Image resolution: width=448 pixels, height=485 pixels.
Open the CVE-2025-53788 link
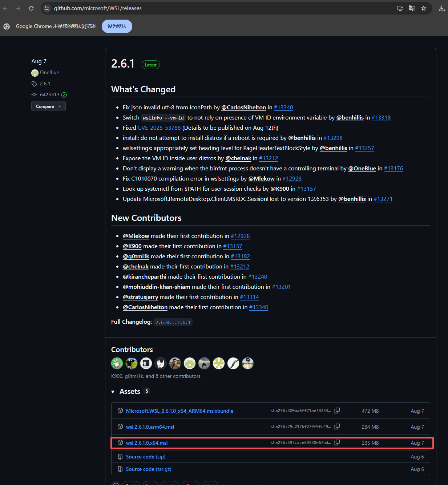coord(159,128)
